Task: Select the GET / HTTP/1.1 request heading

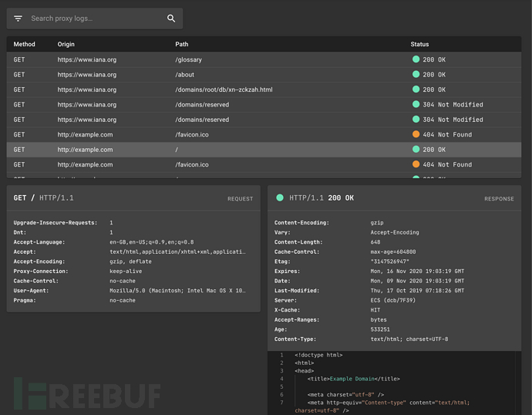Action: coord(43,197)
